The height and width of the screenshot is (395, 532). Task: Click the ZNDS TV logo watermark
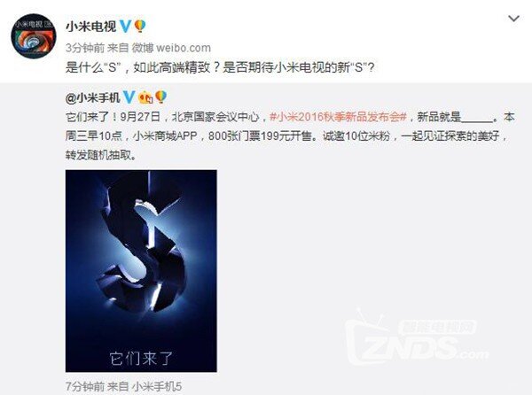(x=417, y=338)
